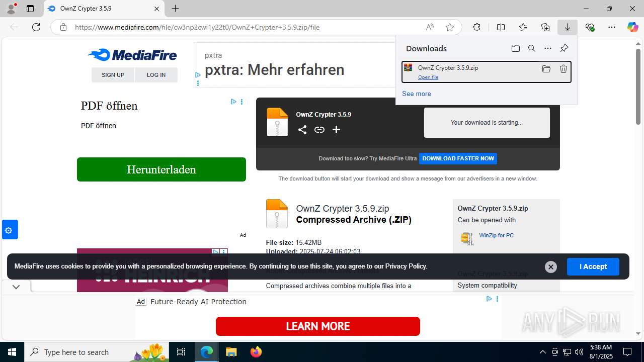Screen dimensions: 644x362
Task: Go back to previous page
Action: (14, 27)
